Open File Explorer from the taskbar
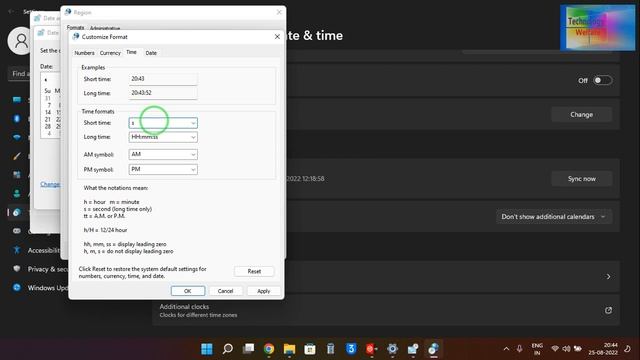The image size is (640, 360). 289,349
